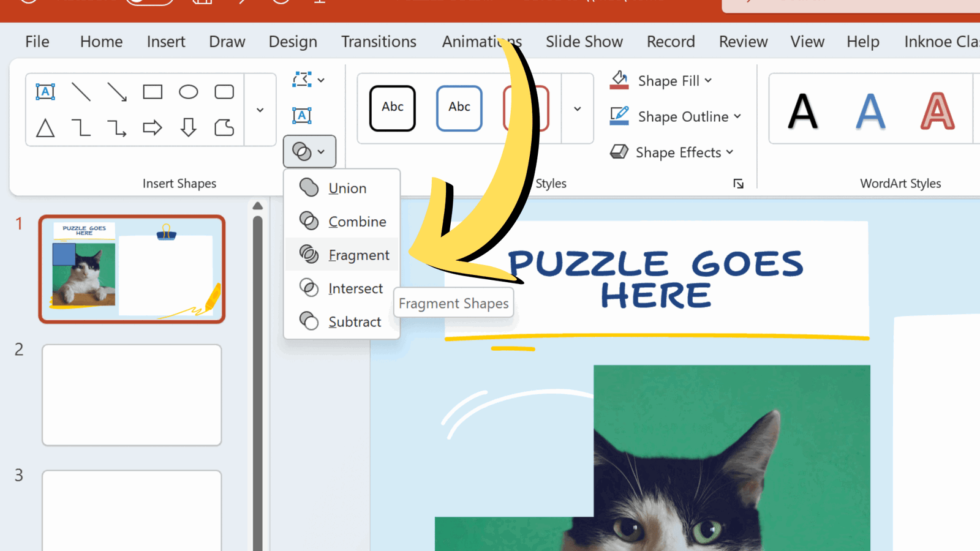The width and height of the screenshot is (980, 551).
Task: Select the Right Arrow shape
Action: [152, 129]
